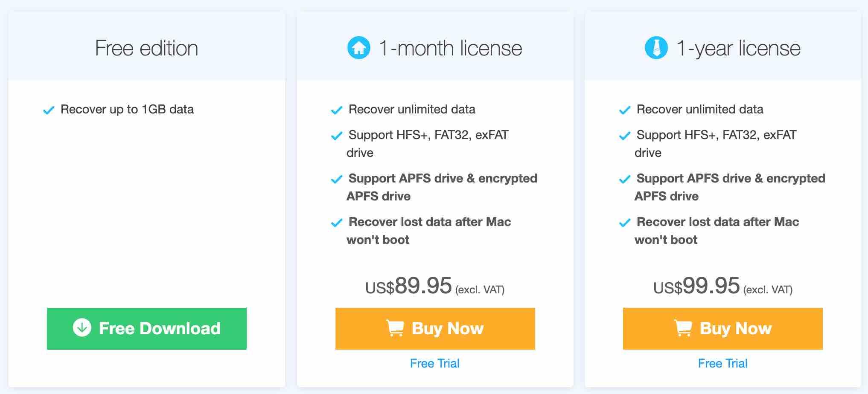The width and height of the screenshot is (868, 394).
Task: Select the 1-year license heading text
Action: (739, 48)
